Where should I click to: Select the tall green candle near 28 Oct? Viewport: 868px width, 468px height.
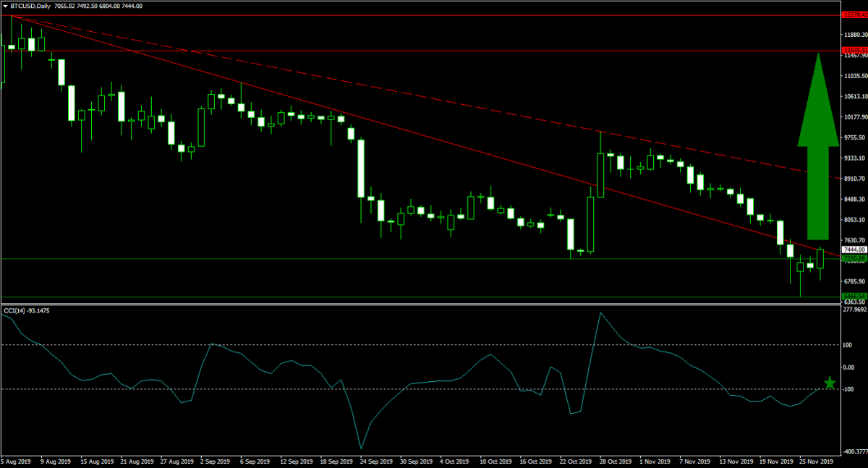pyautogui.click(x=600, y=174)
